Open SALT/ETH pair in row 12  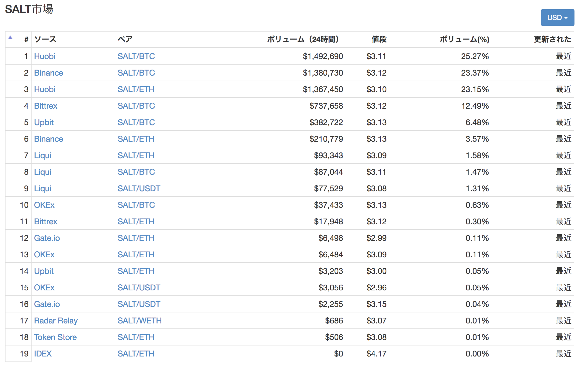point(136,238)
